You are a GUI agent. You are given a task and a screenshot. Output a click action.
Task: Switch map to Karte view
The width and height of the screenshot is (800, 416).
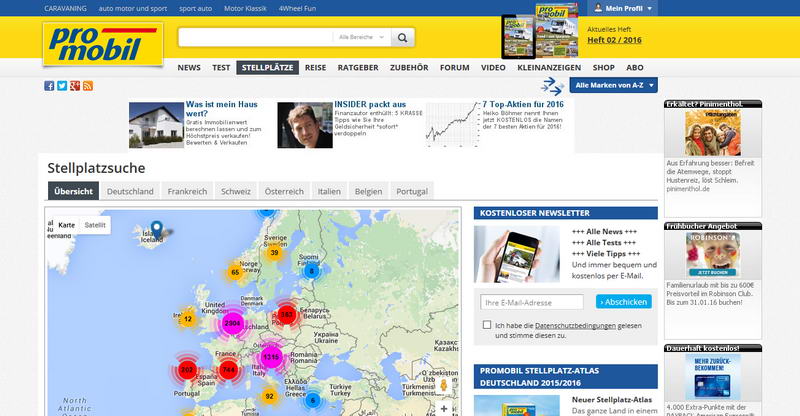click(x=66, y=225)
